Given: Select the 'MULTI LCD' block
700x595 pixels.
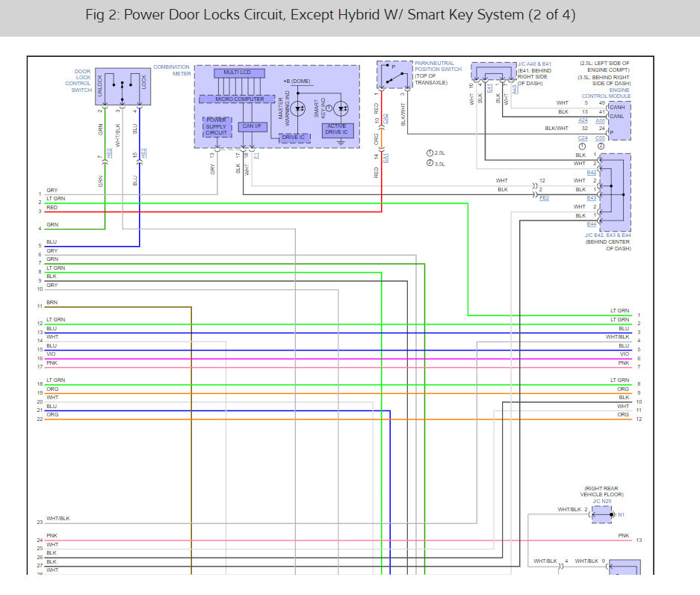Looking at the screenshot, I should pos(239,73).
